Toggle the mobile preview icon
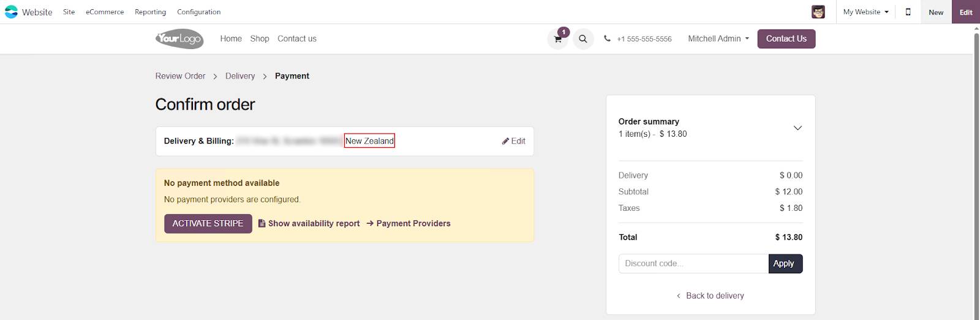Viewport: 980px width, 320px height. click(908, 12)
